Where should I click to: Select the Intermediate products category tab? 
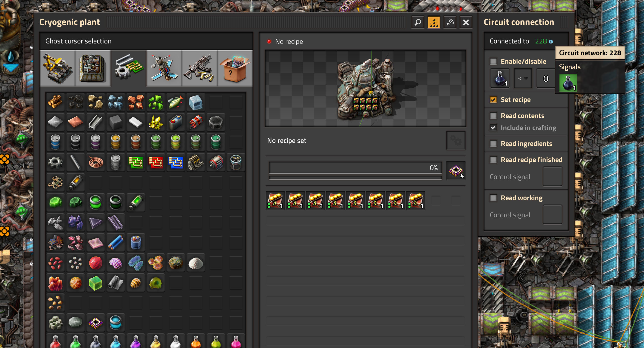pos(129,68)
